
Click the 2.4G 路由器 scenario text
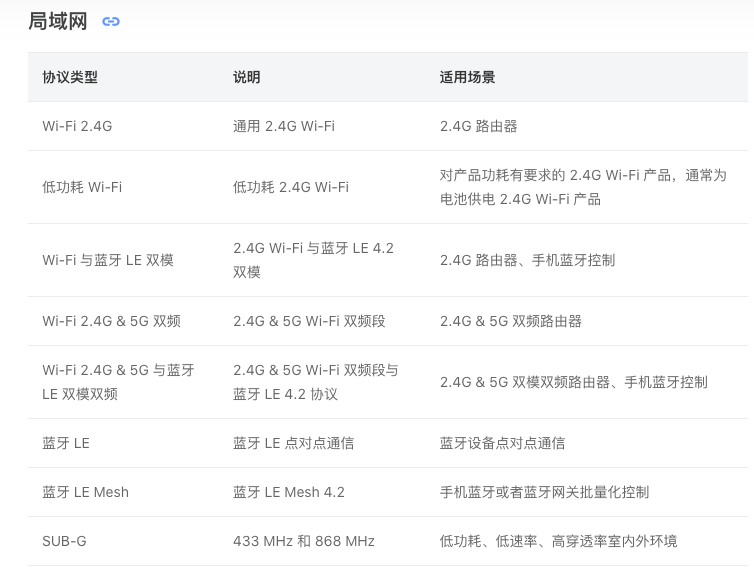(x=478, y=126)
